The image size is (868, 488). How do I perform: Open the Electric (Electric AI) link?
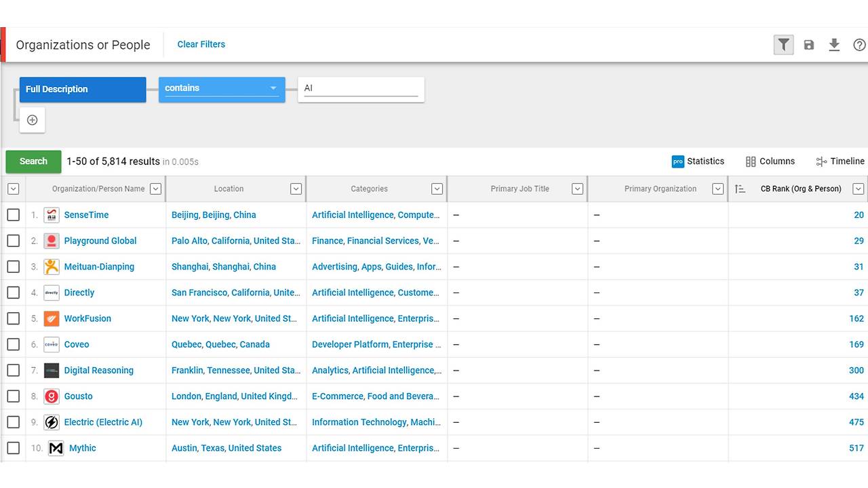click(x=103, y=422)
